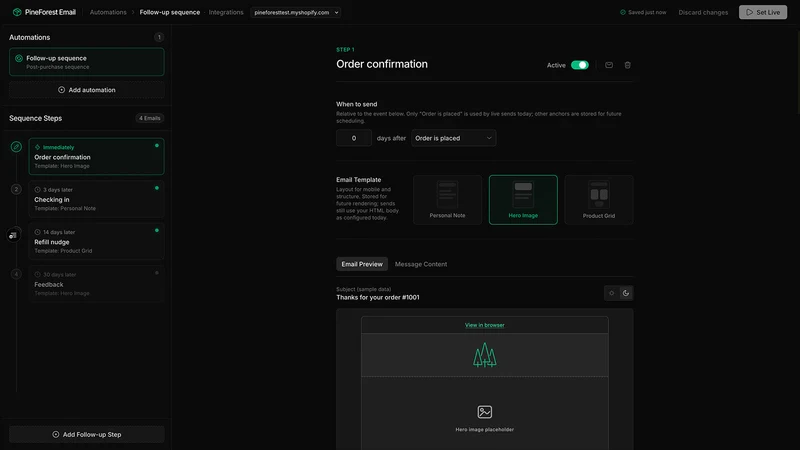Select the Product Grid template
The image size is (800, 450).
[599, 200]
